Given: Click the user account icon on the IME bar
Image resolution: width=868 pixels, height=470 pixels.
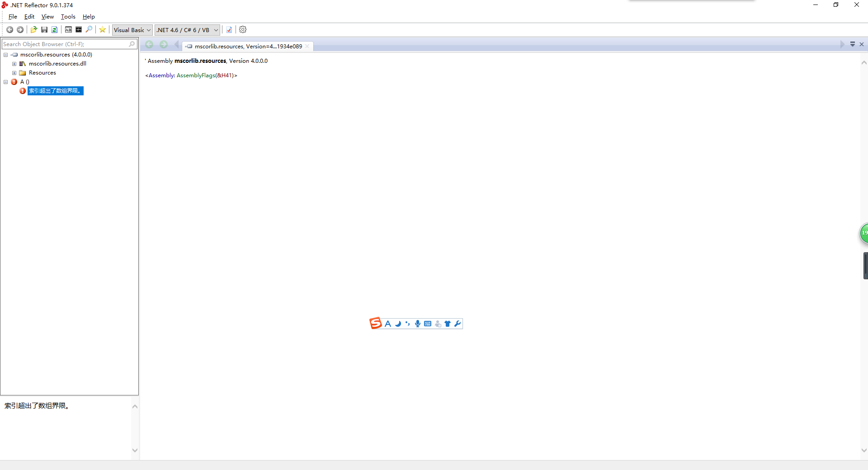Looking at the screenshot, I should (438, 324).
